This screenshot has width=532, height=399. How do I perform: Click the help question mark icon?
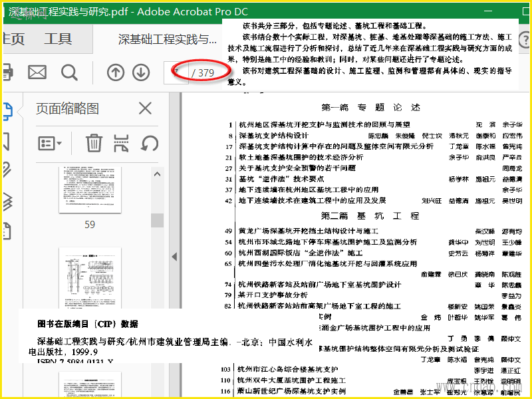click(525, 40)
